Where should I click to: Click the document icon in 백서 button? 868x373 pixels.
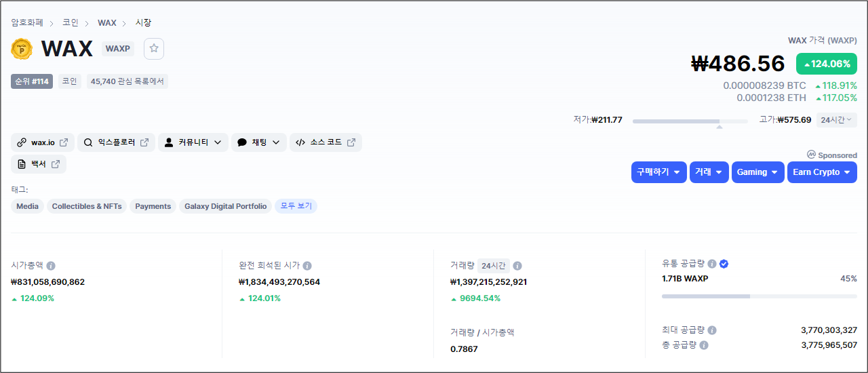[x=22, y=164]
